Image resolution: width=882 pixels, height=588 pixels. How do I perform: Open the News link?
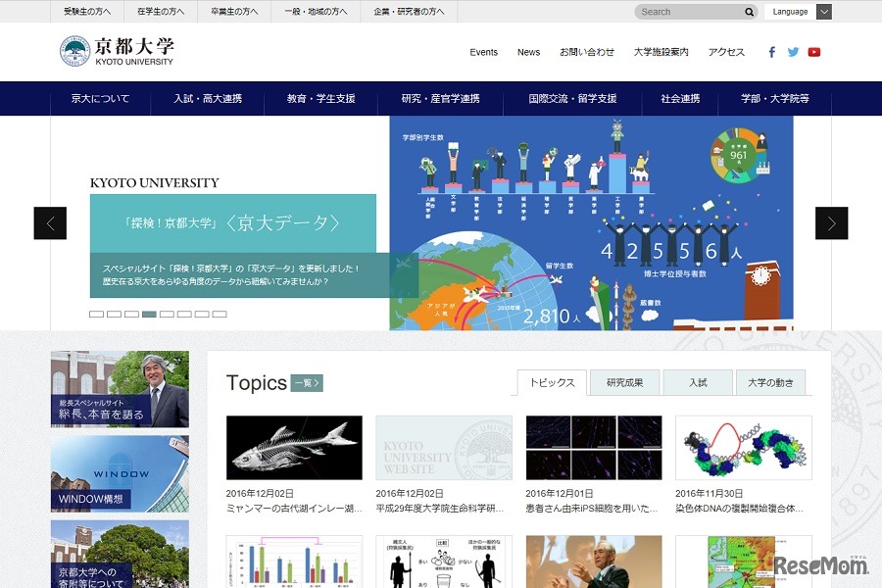click(x=529, y=52)
